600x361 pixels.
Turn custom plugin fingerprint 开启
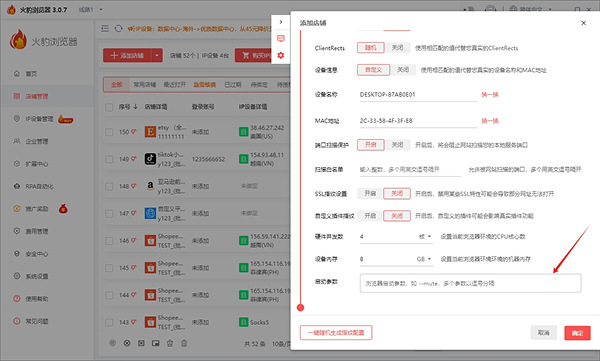tap(370, 216)
